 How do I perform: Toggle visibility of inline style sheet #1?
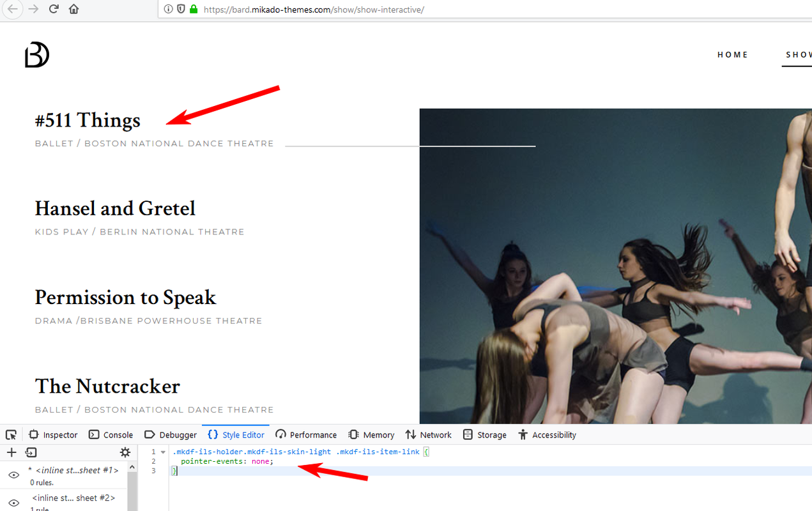(13, 475)
